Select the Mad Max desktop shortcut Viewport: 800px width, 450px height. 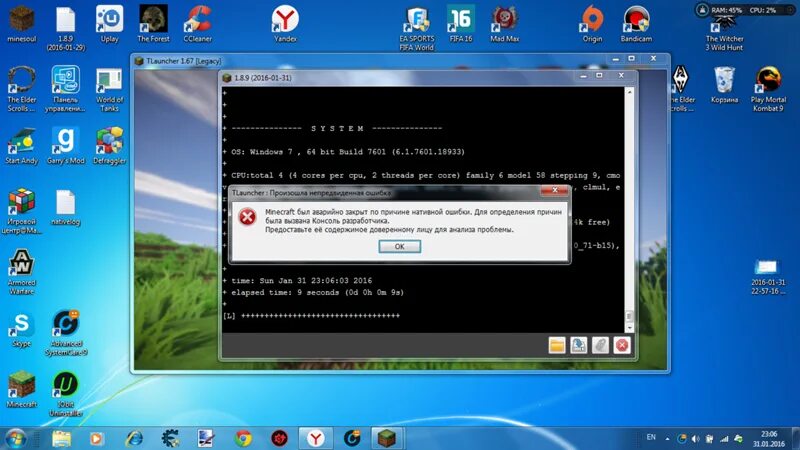(505, 24)
